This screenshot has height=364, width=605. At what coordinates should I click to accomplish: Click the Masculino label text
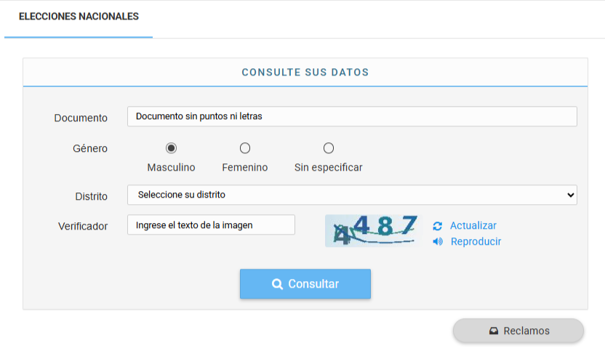171,168
